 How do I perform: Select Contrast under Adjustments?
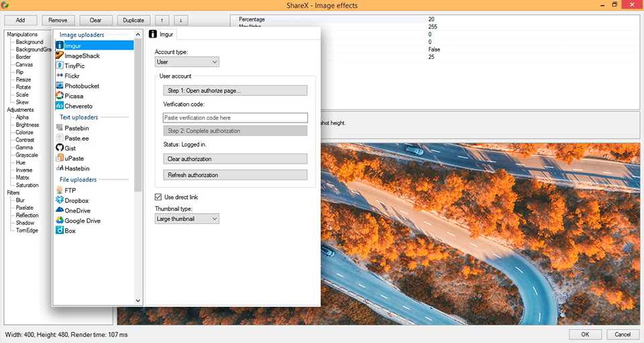[x=25, y=140]
